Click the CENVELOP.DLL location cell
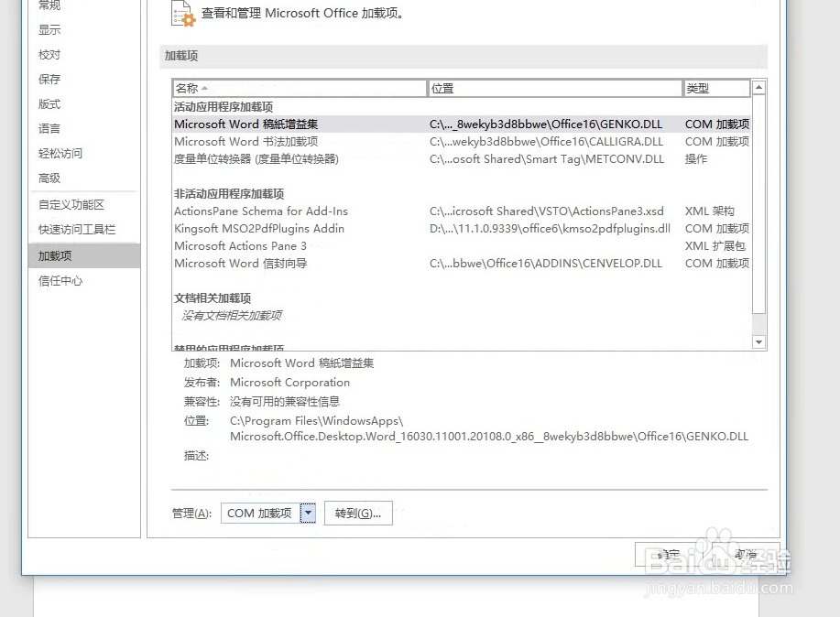Image resolution: width=840 pixels, height=617 pixels. (546, 264)
